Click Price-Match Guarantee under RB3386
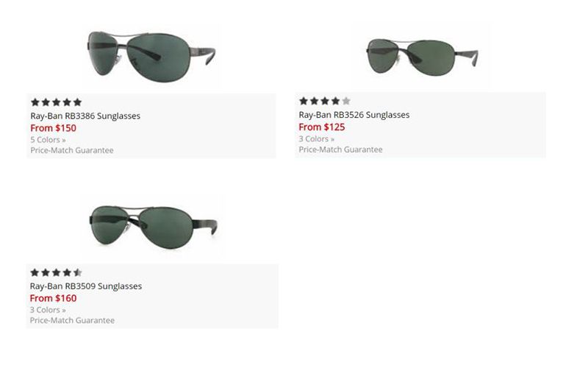 tap(72, 150)
